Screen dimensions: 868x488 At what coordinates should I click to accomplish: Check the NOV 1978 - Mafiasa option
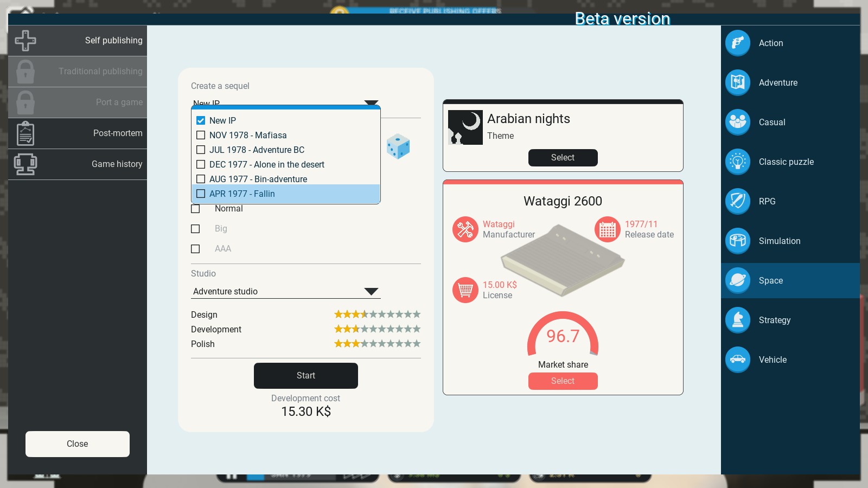[x=201, y=136]
